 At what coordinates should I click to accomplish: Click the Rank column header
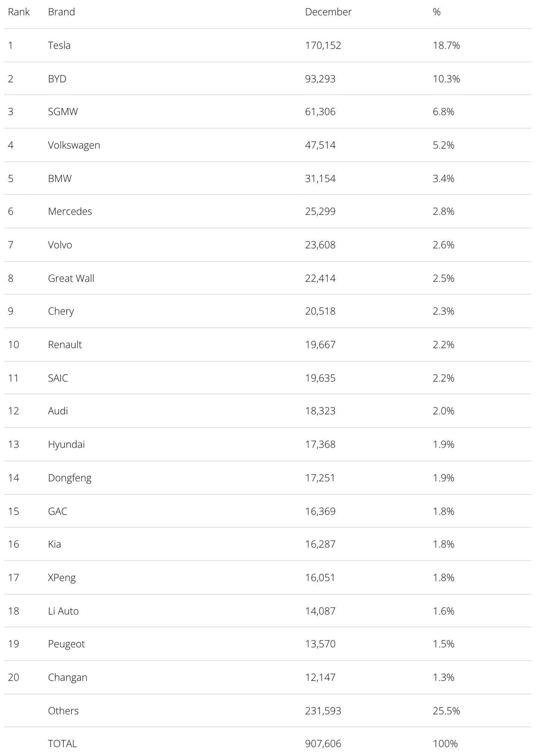pos(19,12)
